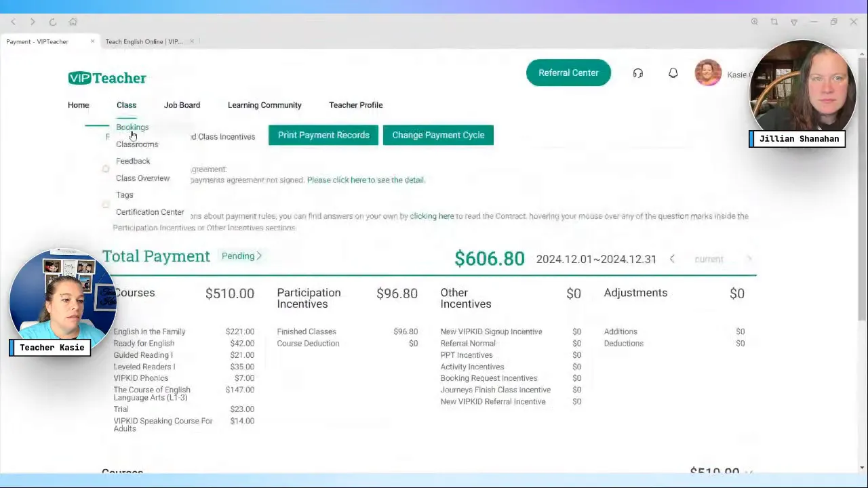The width and height of the screenshot is (868, 488).
Task: Click the Other Incentives heading
Action: 466,298
